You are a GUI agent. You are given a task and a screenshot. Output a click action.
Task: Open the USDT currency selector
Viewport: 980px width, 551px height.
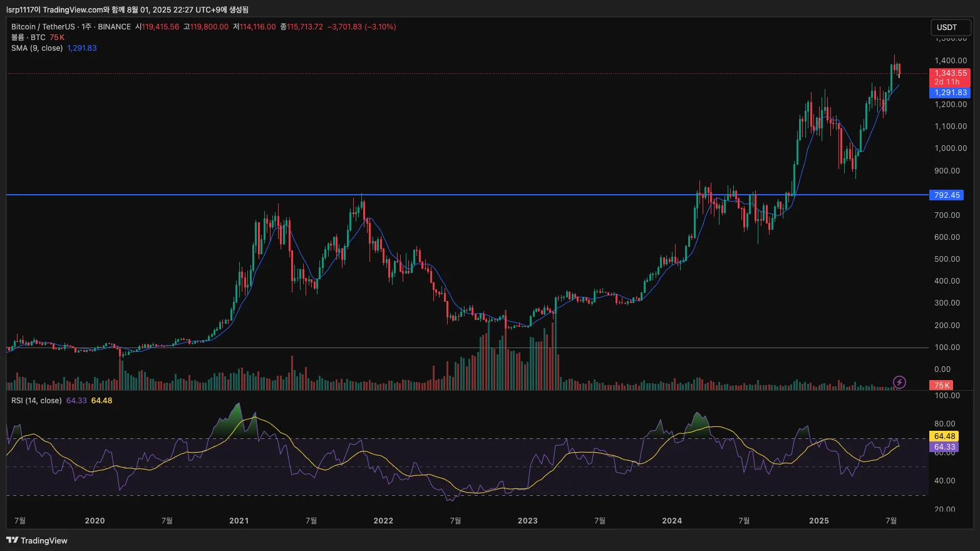tap(951, 28)
